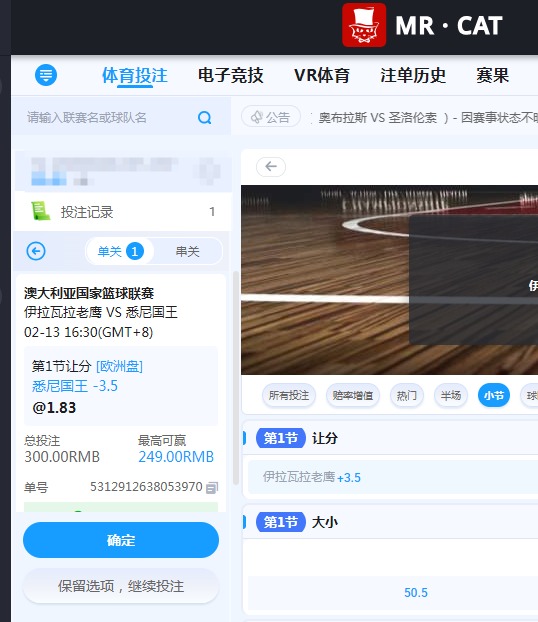Click the [欧洲盘] odds format label
The height and width of the screenshot is (622, 538).
tap(119, 366)
